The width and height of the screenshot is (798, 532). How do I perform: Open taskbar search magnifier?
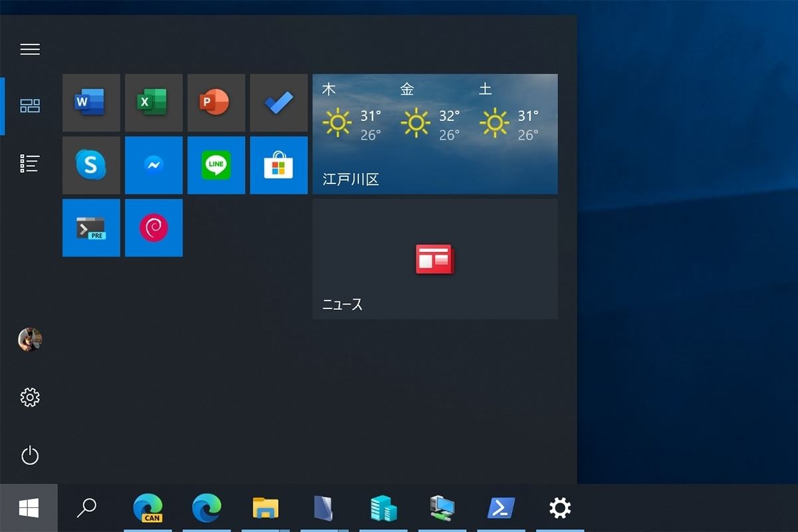coord(86,508)
